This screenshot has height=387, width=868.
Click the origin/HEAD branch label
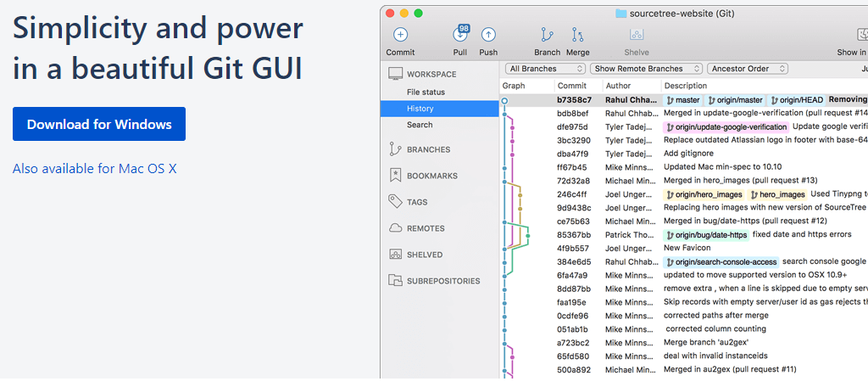tap(797, 100)
